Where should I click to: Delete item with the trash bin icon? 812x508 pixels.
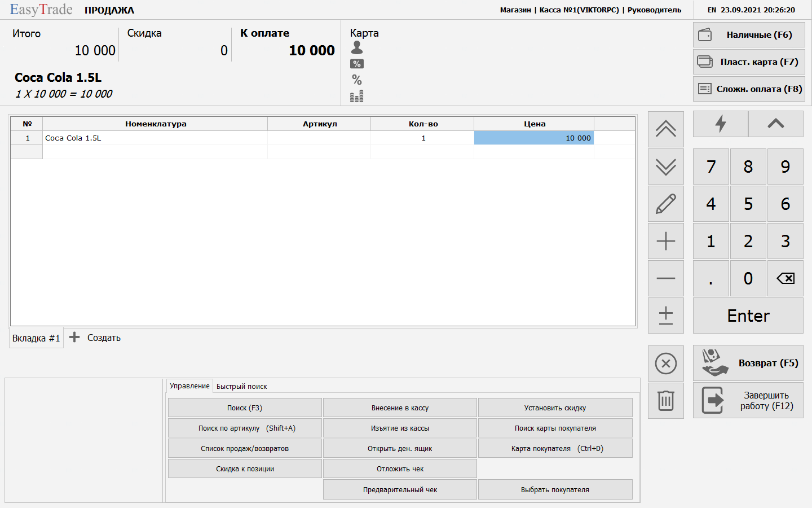666,401
